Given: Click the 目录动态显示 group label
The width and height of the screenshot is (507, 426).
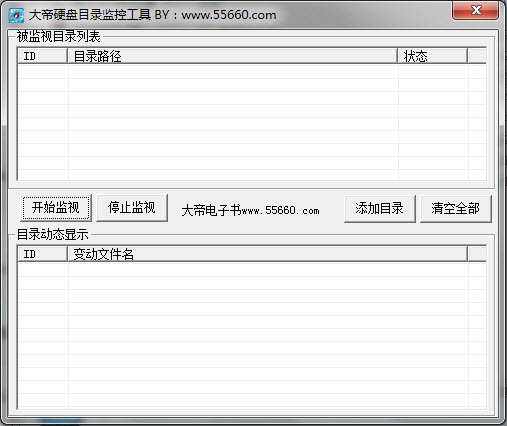Looking at the screenshot, I should click(x=53, y=235).
